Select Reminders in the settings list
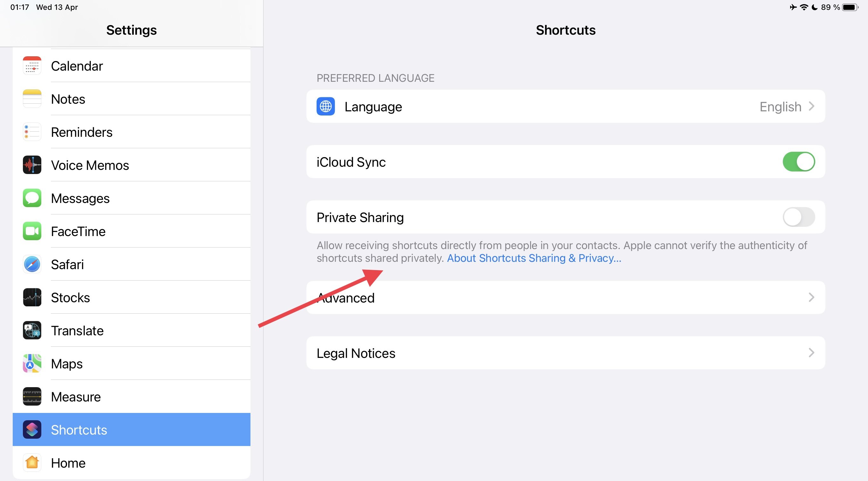 (x=131, y=132)
